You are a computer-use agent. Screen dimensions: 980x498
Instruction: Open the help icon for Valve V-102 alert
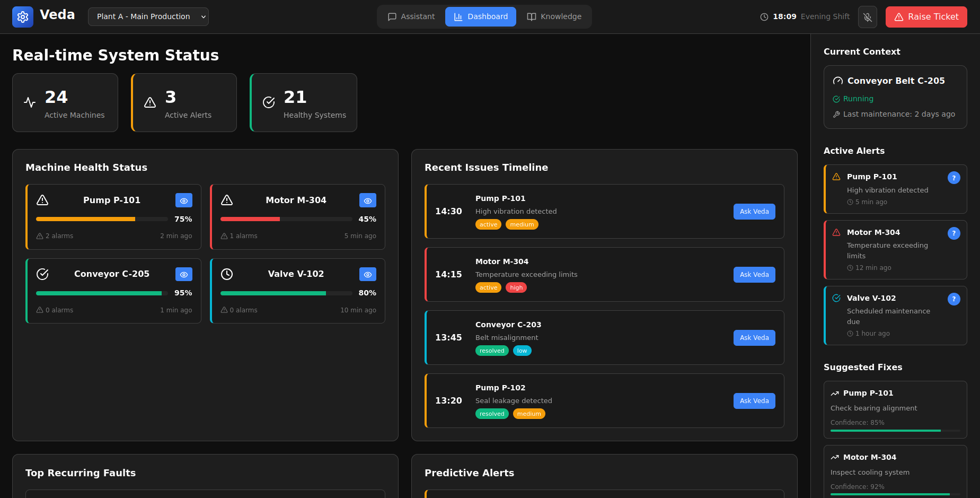pos(953,299)
